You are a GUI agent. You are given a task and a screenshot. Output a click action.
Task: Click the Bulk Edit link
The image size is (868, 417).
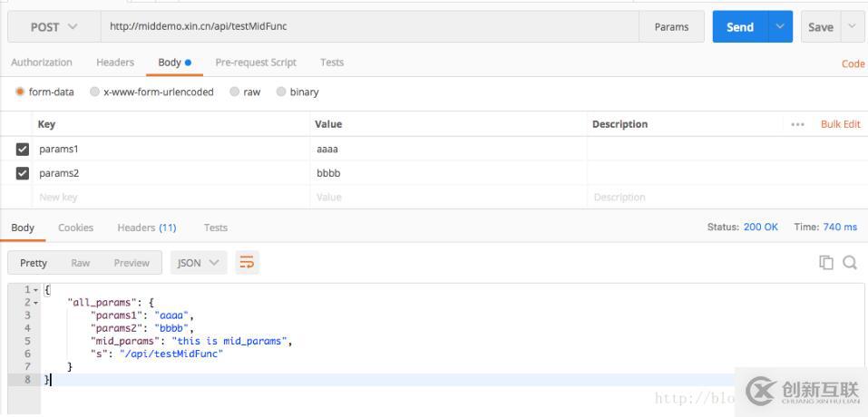pyautogui.click(x=840, y=124)
